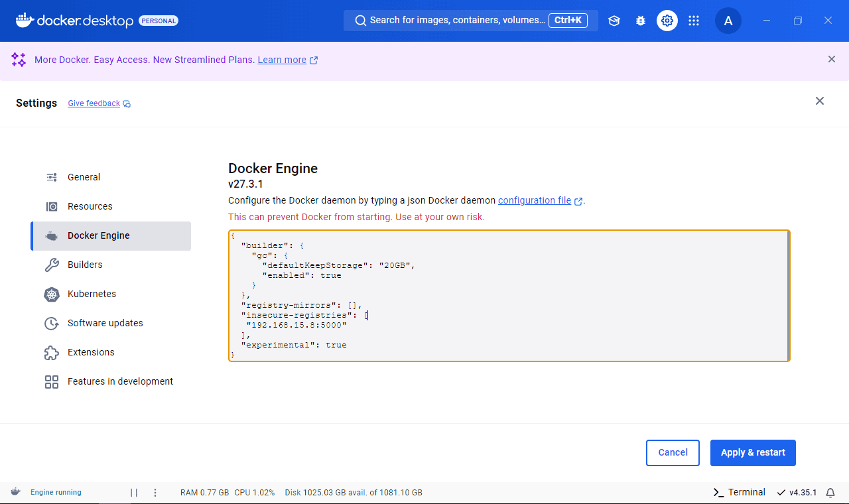849x504 pixels.
Task: Click the feedback speech bubble icon
Action: (x=127, y=104)
